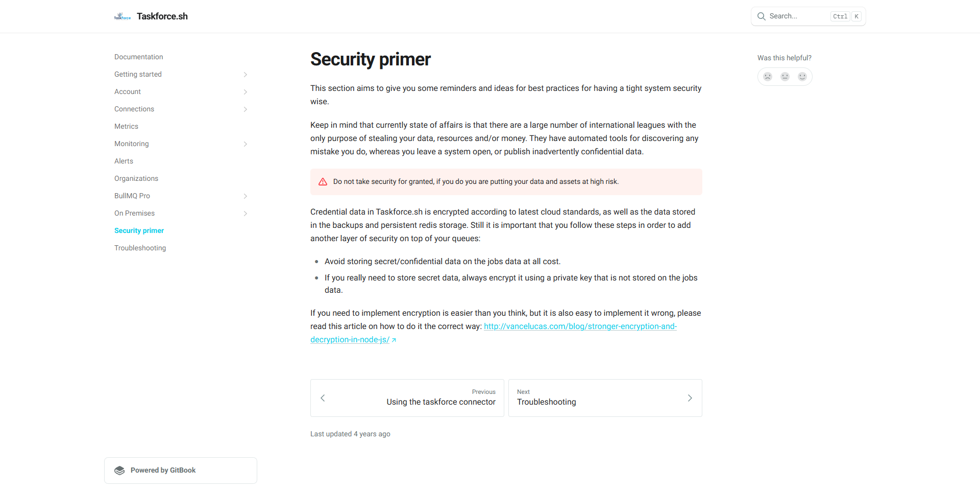This screenshot has height=492, width=980.
Task: Click the warning triangle icon in alert
Action: pos(323,182)
